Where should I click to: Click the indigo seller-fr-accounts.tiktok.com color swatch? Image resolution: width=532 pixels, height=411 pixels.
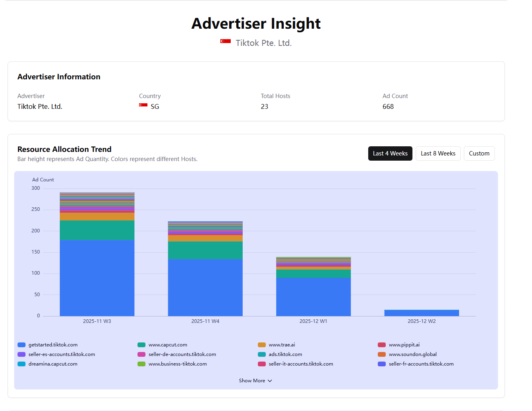pos(382,364)
